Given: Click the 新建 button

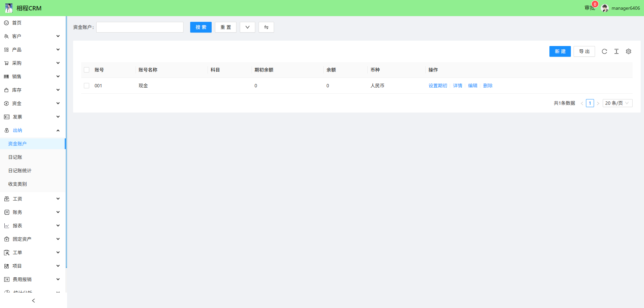Looking at the screenshot, I should pyautogui.click(x=560, y=51).
